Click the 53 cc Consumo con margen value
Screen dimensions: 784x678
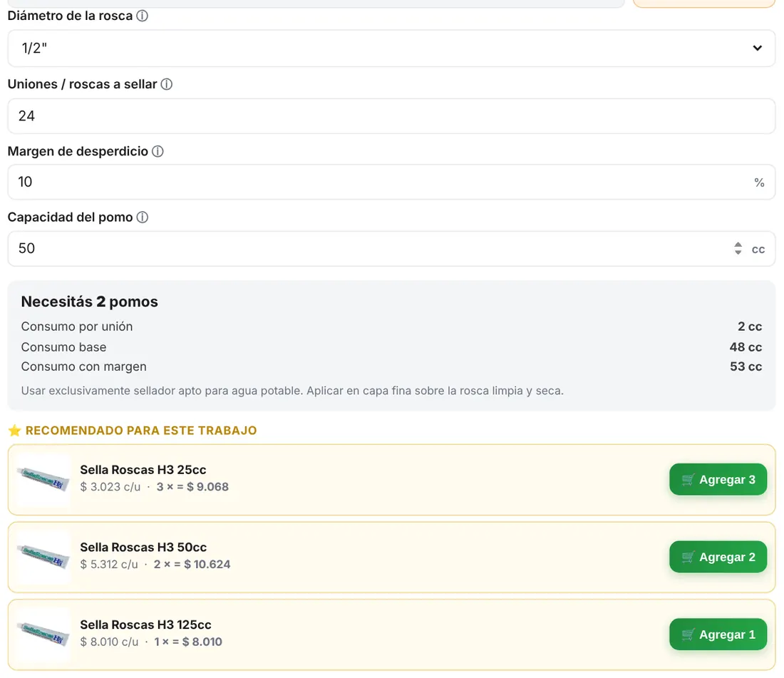coord(746,366)
